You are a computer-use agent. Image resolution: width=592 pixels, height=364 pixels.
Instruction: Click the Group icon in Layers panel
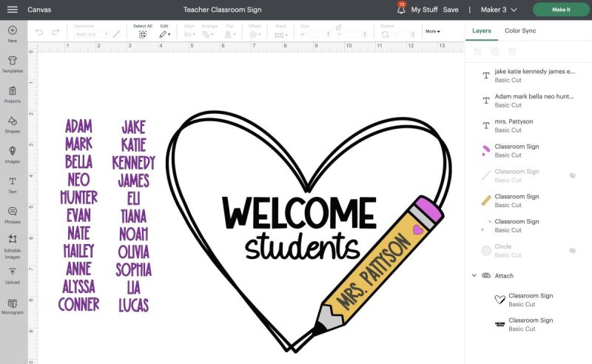point(477,51)
